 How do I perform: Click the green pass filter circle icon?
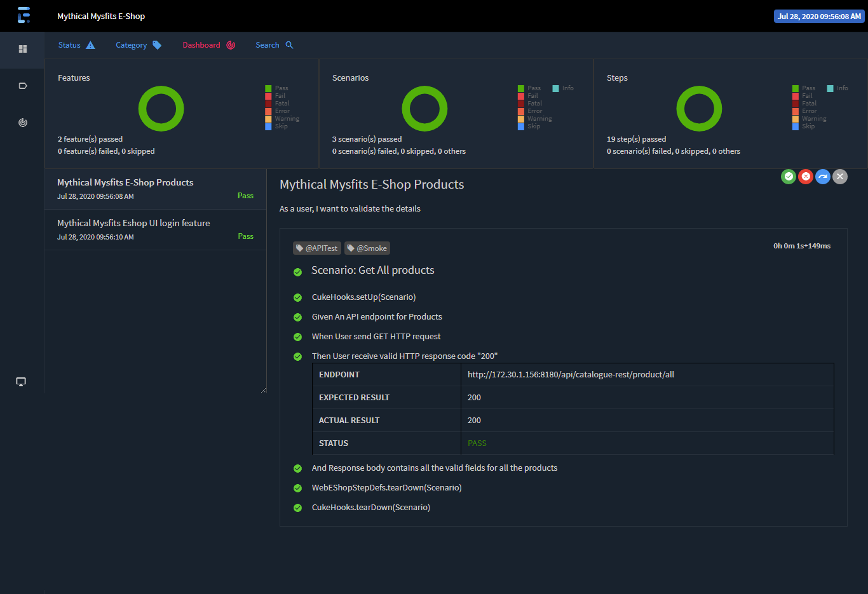pos(789,177)
